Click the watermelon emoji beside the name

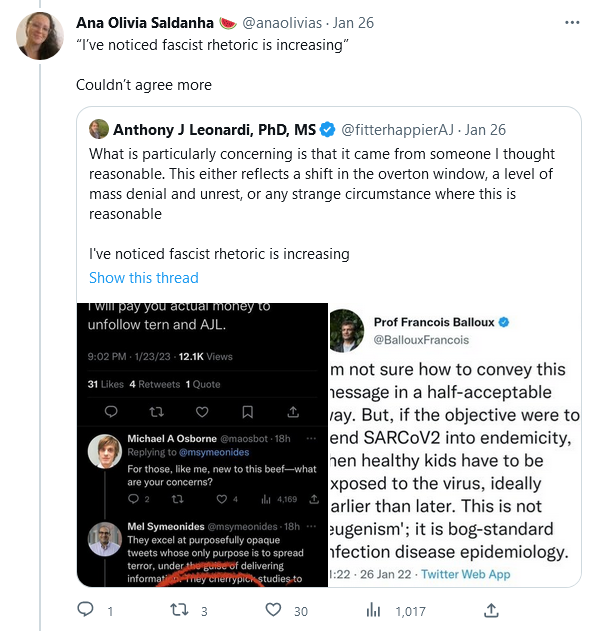click(x=228, y=23)
